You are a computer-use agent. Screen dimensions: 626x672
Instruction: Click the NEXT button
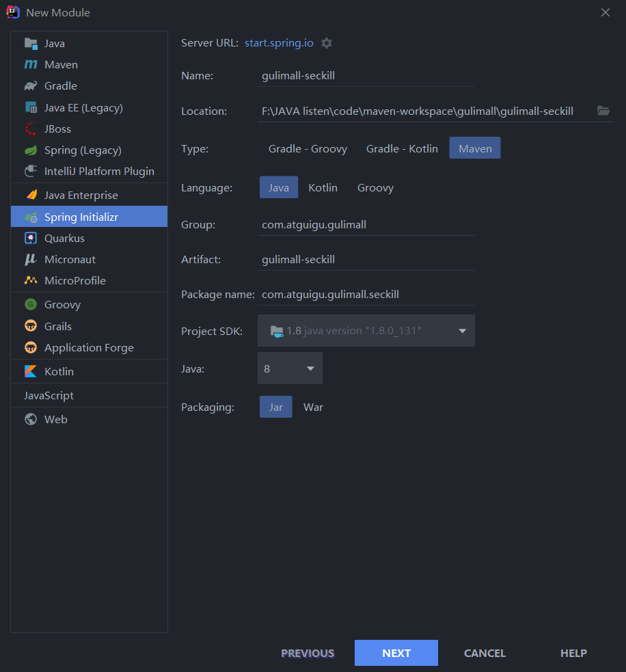396,653
